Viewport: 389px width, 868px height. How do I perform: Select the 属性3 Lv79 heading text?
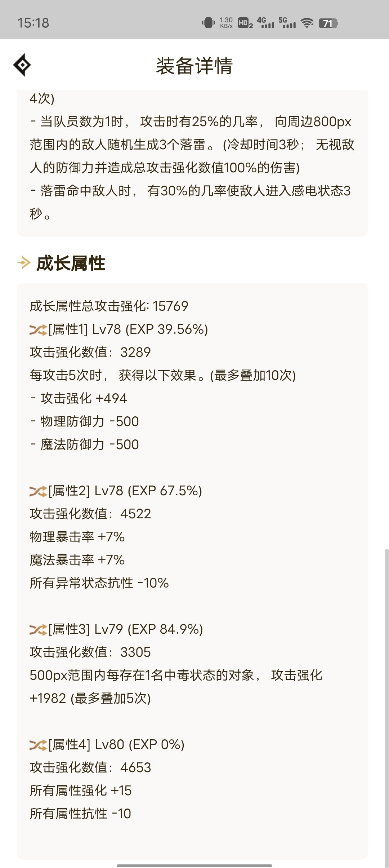pyautogui.click(x=126, y=629)
